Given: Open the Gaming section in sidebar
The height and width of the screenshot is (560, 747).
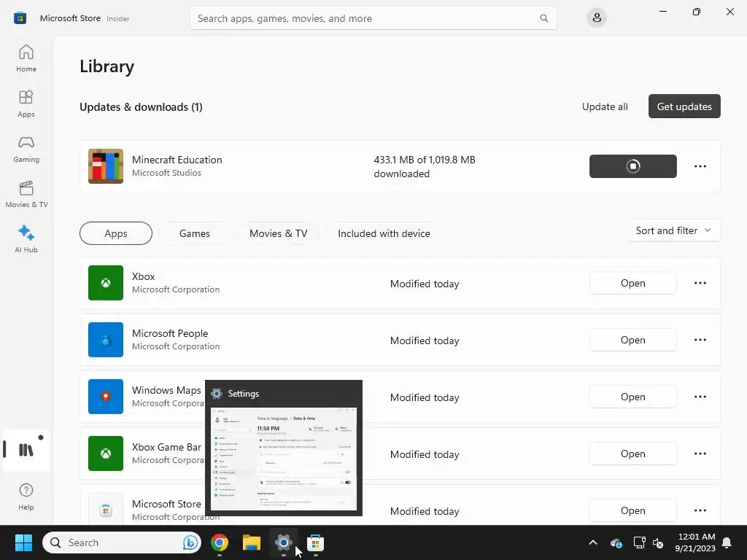Looking at the screenshot, I should (x=26, y=149).
